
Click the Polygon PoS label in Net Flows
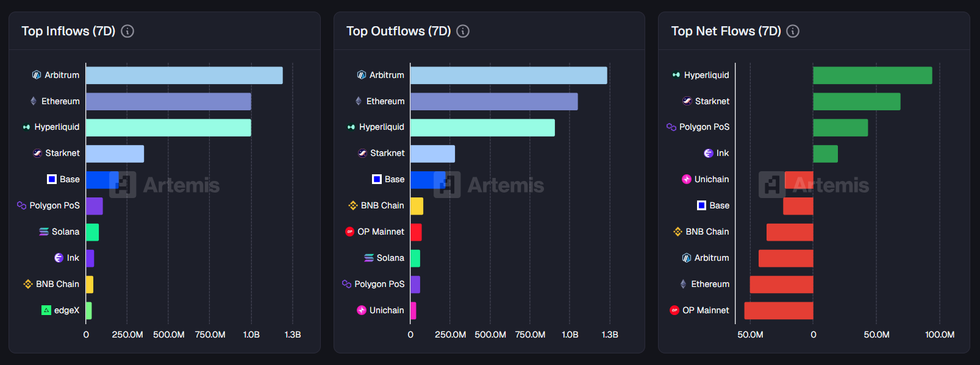[704, 127]
